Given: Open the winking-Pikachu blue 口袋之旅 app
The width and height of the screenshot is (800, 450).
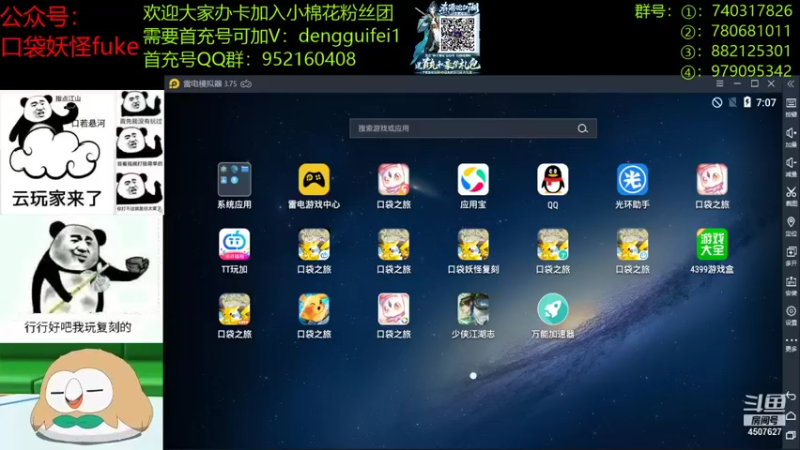Looking at the screenshot, I should pyautogui.click(x=314, y=309).
